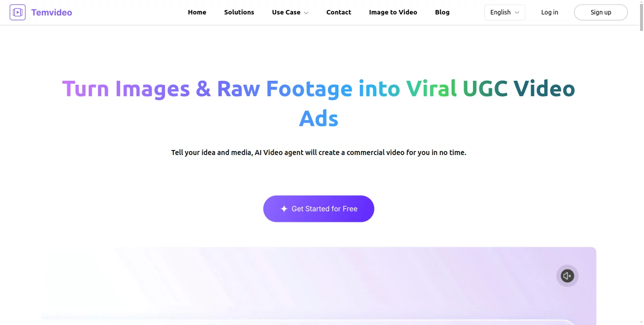644x325 pixels.
Task: Click Get Started for Free button
Action: [x=319, y=209]
